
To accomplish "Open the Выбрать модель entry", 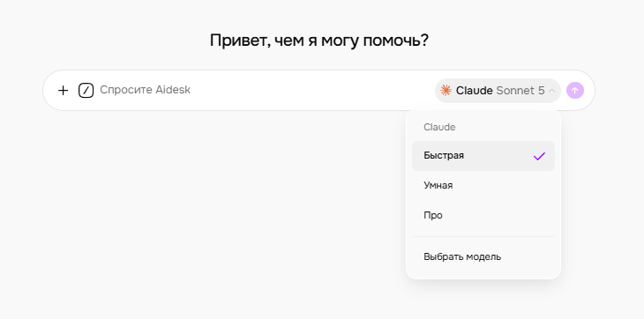I will click(483, 257).
